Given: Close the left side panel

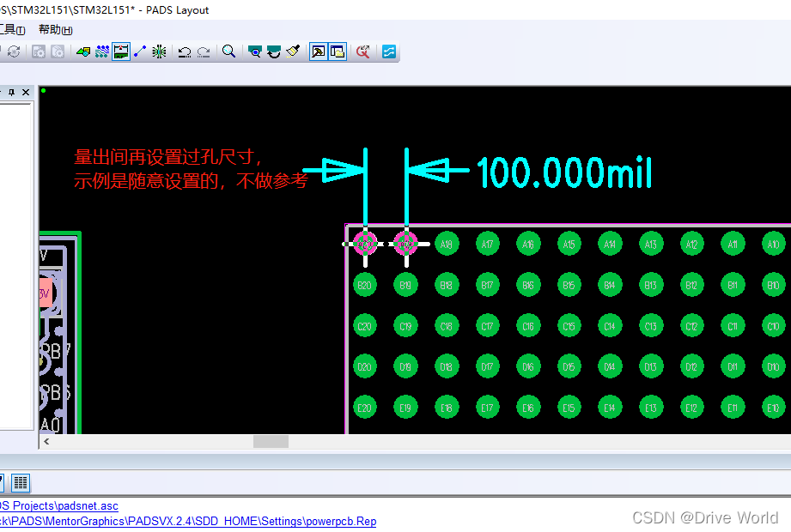Looking at the screenshot, I should pos(26,92).
